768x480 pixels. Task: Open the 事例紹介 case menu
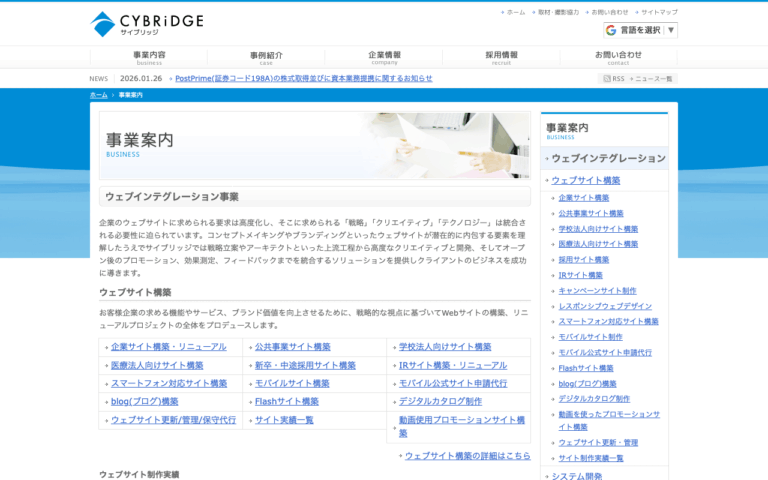[x=266, y=57]
